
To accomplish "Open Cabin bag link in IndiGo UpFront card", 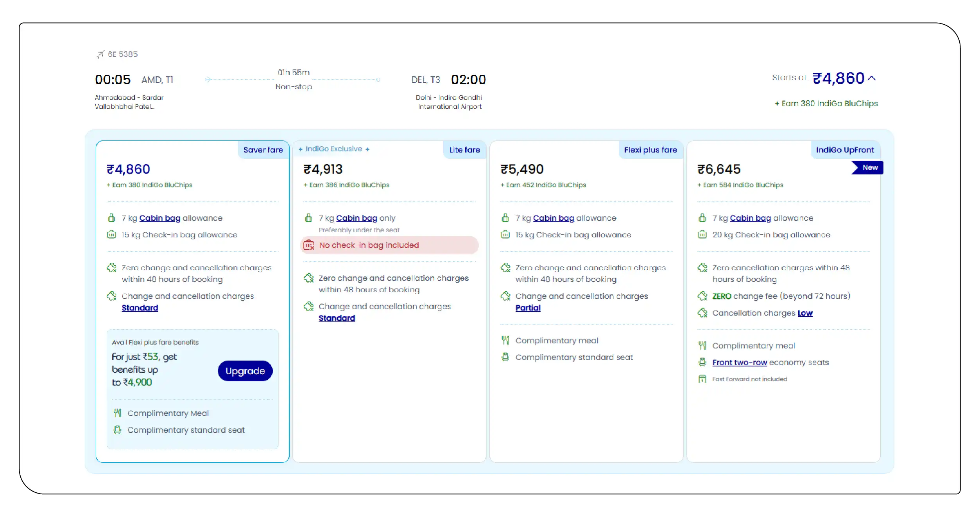I will coord(751,218).
